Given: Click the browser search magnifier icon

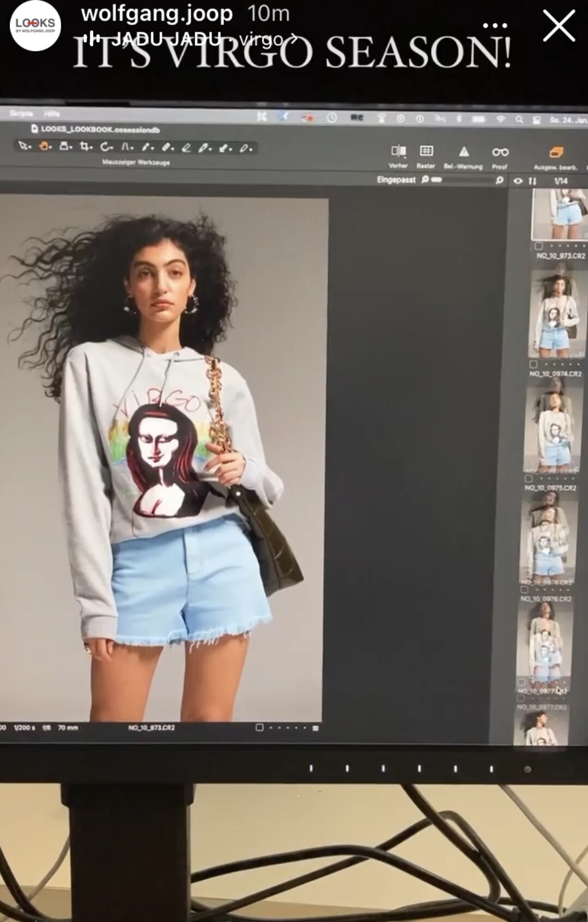Looking at the screenshot, I should (x=499, y=180).
